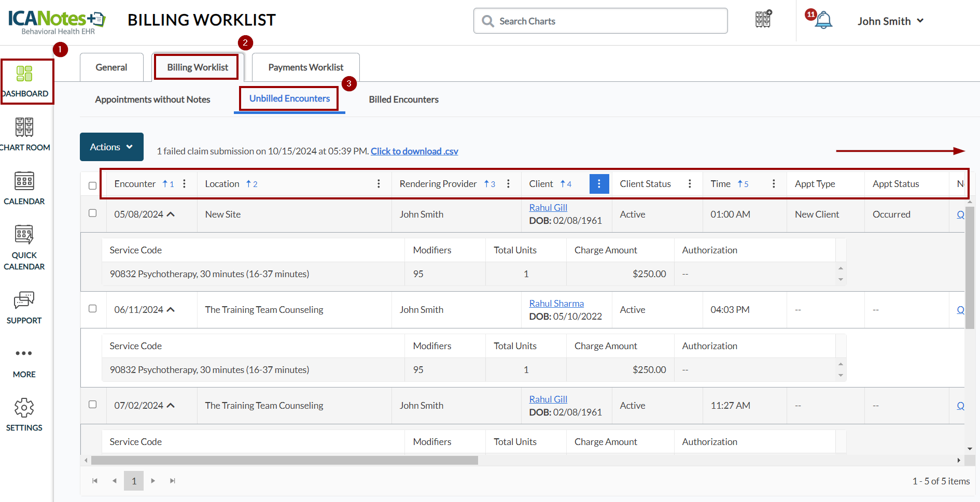This screenshot has height=502, width=980.
Task: Collapse the 07/02/2024 encounter details
Action: 171,406
